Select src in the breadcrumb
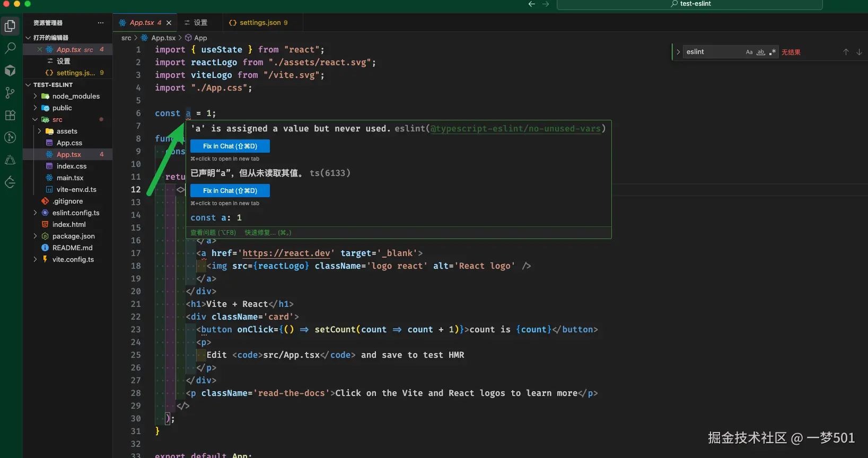 126,38
